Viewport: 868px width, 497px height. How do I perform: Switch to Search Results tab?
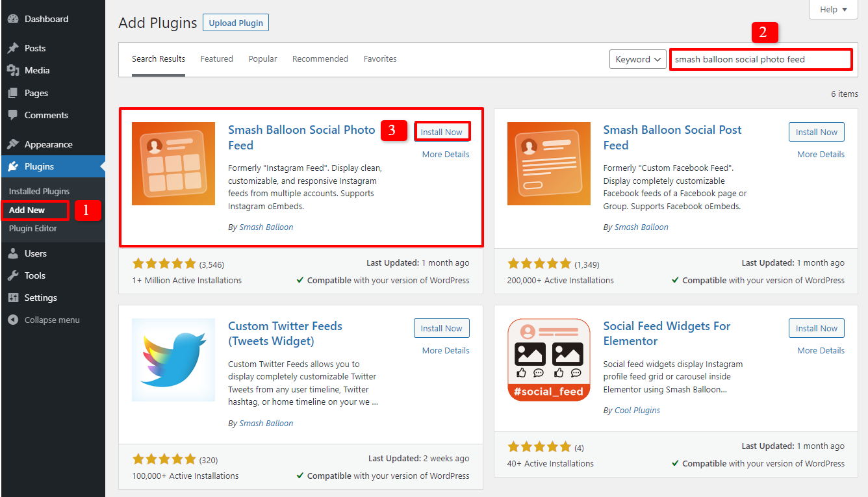(159, 59)
